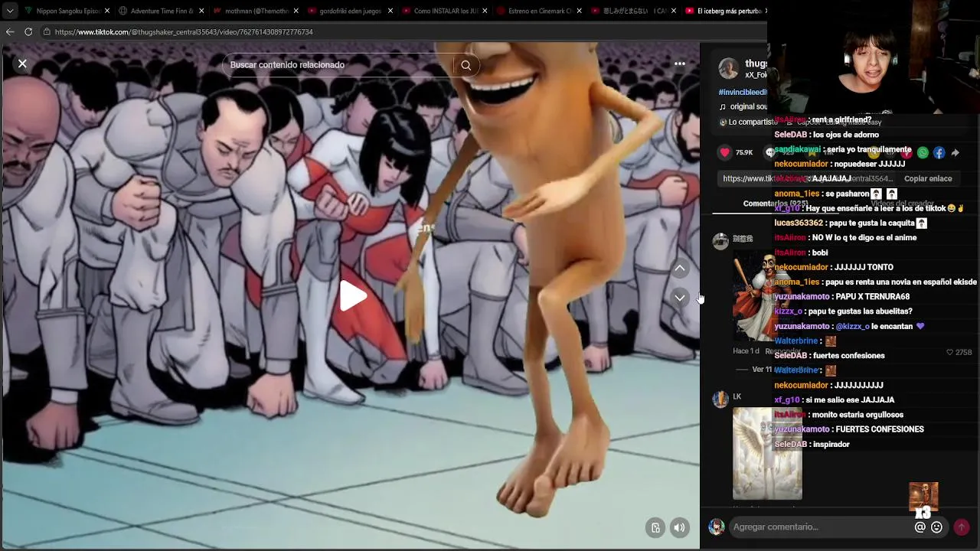Click the TikTok URL in the address bar
980x551 pixels.
184,32
